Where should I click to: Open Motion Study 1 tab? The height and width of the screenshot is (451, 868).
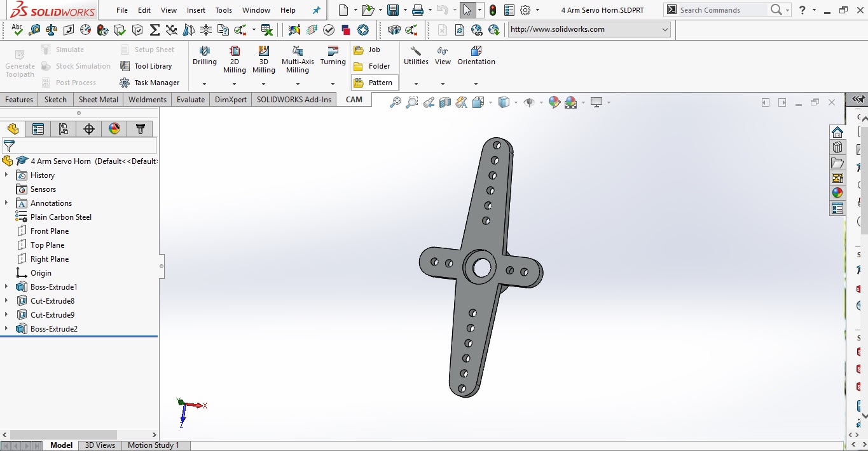(x=154, y=445)
